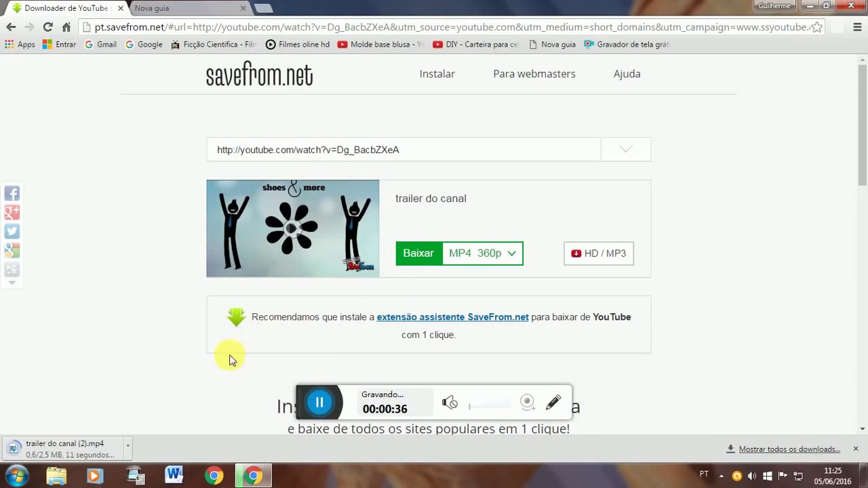This screenshot has width=868, height=488.
Task: Open the Ajuda menu item
Action: pyautogui.click(x=627, y=74)
